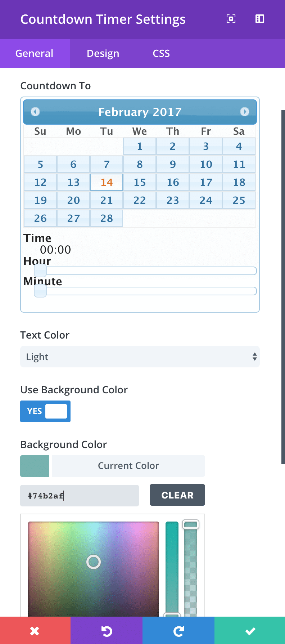Disable the Use Background Color toggle
285x644 pixels.
coord(45,411)
